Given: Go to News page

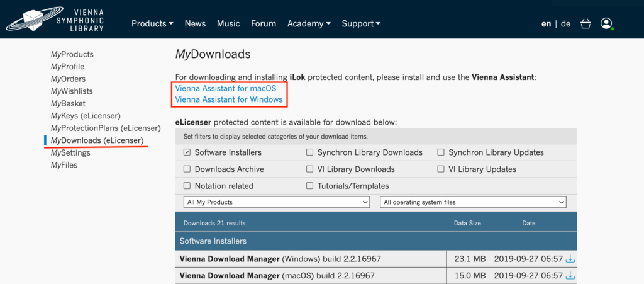Looking at the screenshot, I should [195, 24].
